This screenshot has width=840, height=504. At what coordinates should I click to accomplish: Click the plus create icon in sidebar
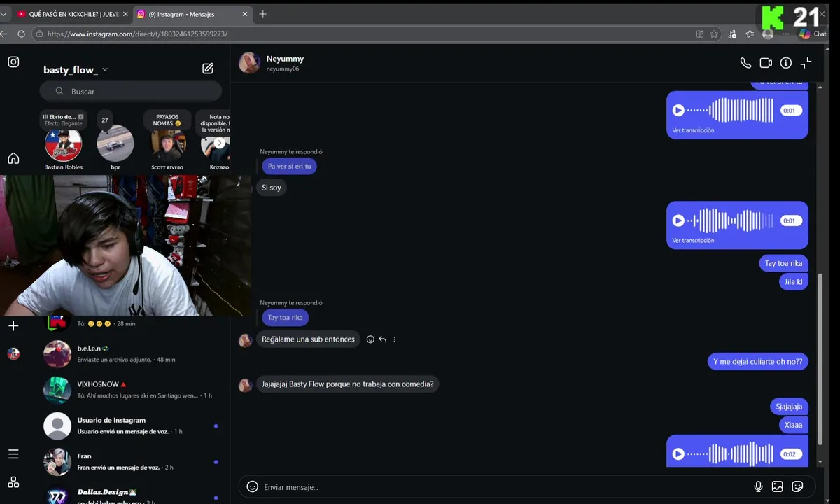point(13,325)
